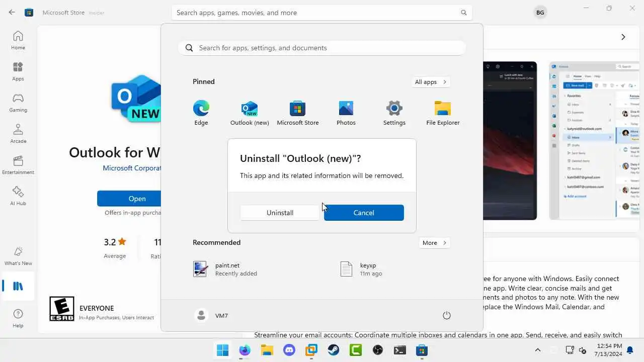Open the pinned Photos app

click(x=346, y=113)
